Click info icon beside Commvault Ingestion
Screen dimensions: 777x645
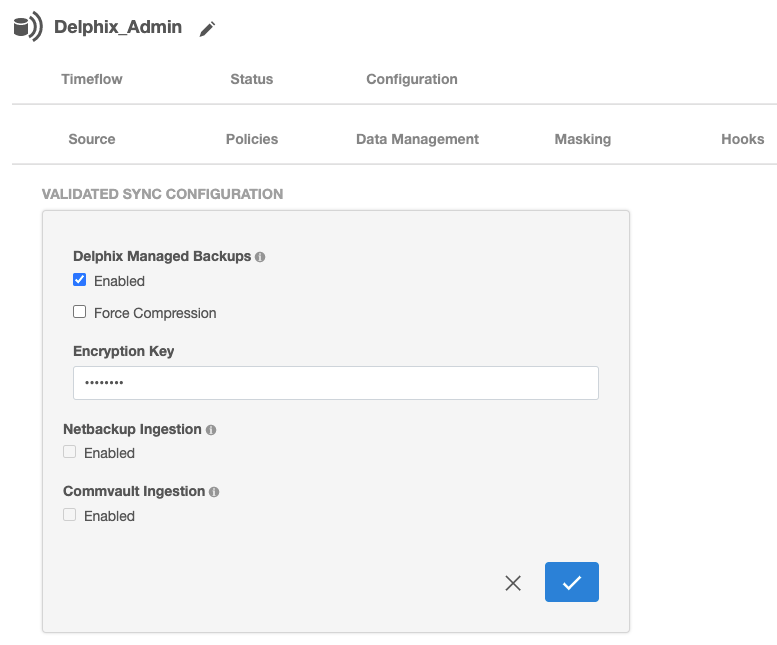tap(215, 492)
